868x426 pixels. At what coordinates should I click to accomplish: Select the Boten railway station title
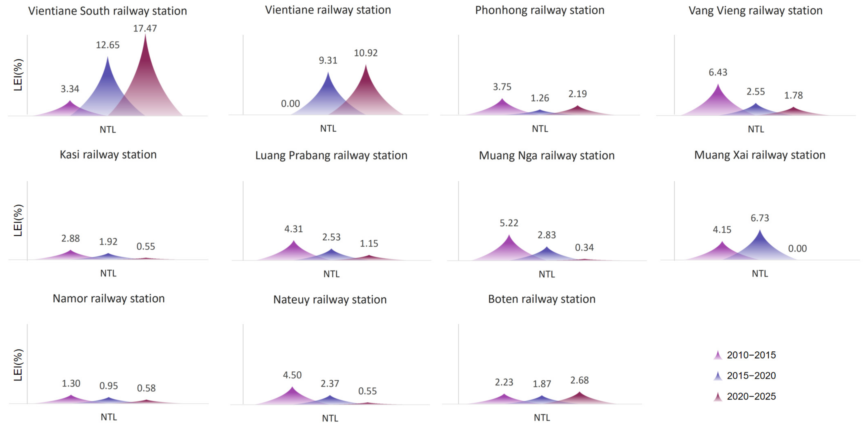coord(542,299)
